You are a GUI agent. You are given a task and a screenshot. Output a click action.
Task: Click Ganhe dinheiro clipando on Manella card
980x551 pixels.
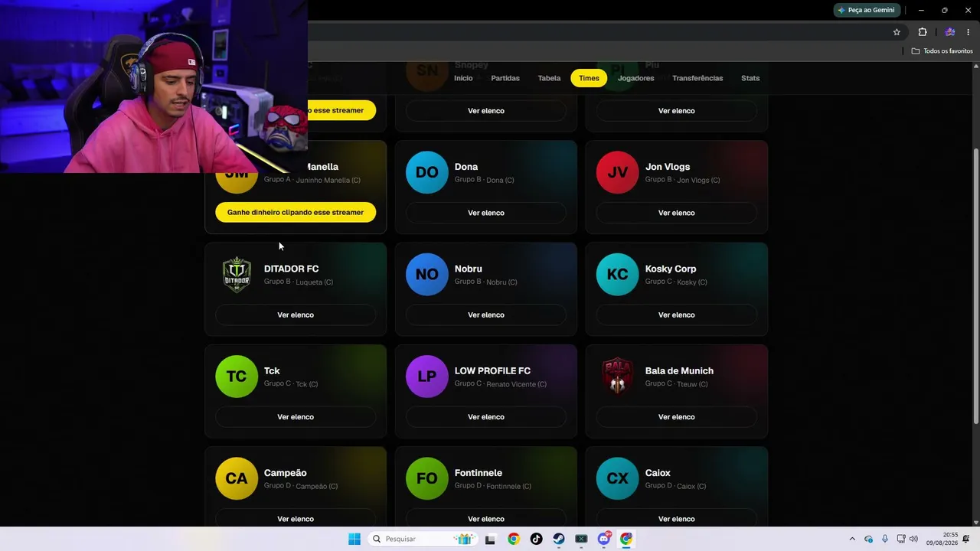[x=296, y=213]
